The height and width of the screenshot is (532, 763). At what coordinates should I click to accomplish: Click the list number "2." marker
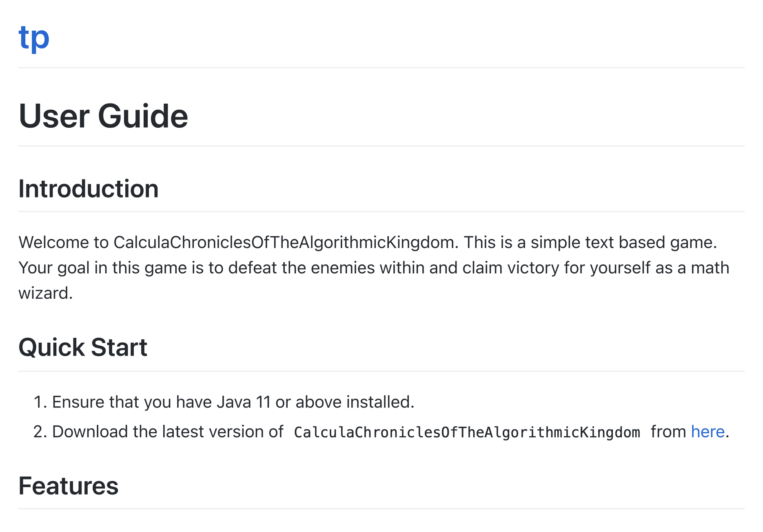[x=40, y=432]
